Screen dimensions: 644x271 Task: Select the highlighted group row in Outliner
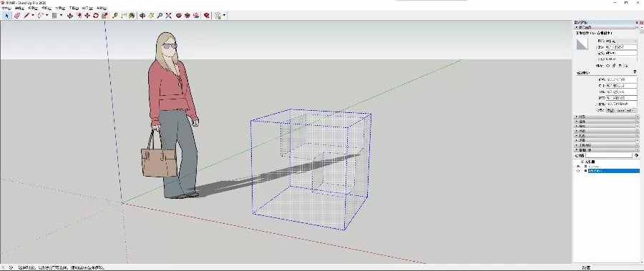[614, 171]
